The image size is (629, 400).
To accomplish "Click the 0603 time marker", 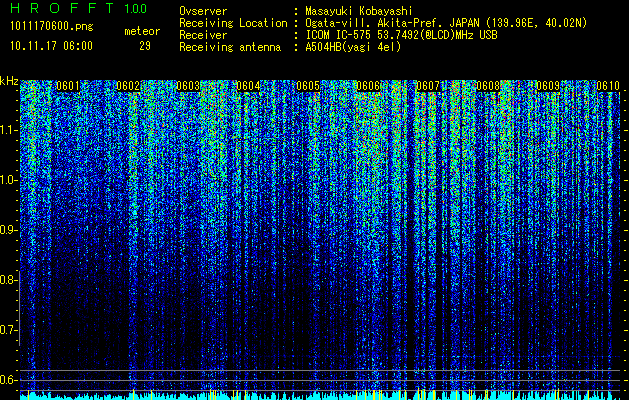I will point(188,86).
